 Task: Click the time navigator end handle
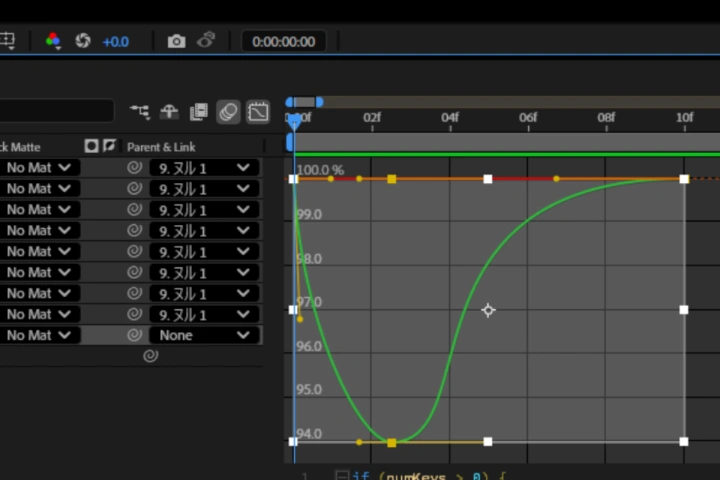pos(320,102)
